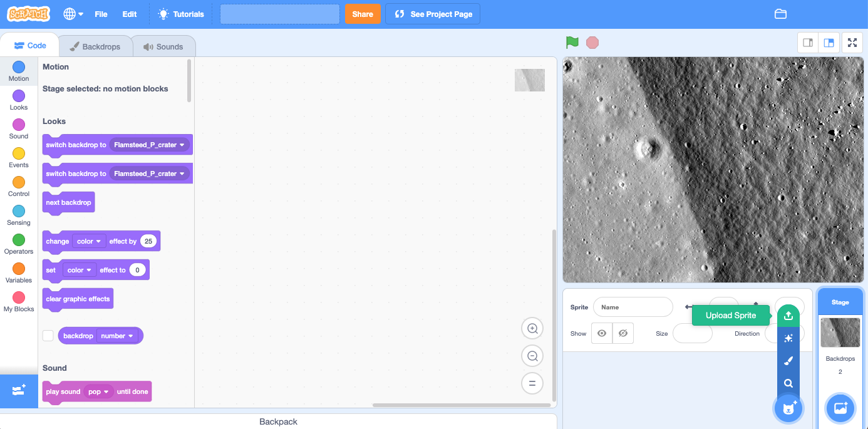Click the 25 value in change effect block
The image size is (868, 429).
(148, 241)
